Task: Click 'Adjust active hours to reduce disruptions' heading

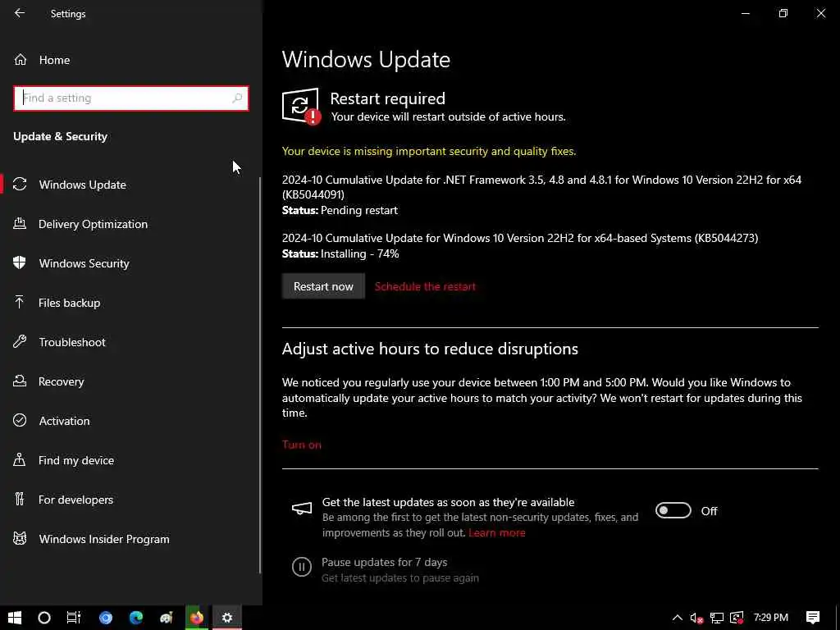Action: [430, 349]
